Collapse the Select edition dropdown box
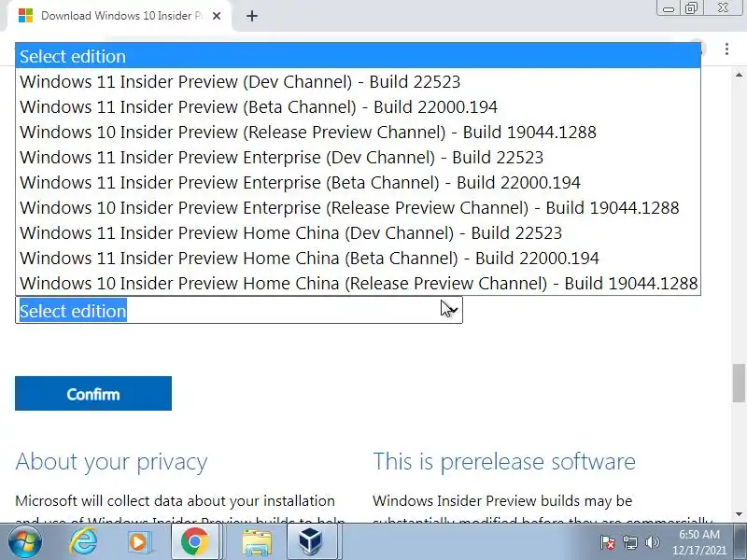 239,311
